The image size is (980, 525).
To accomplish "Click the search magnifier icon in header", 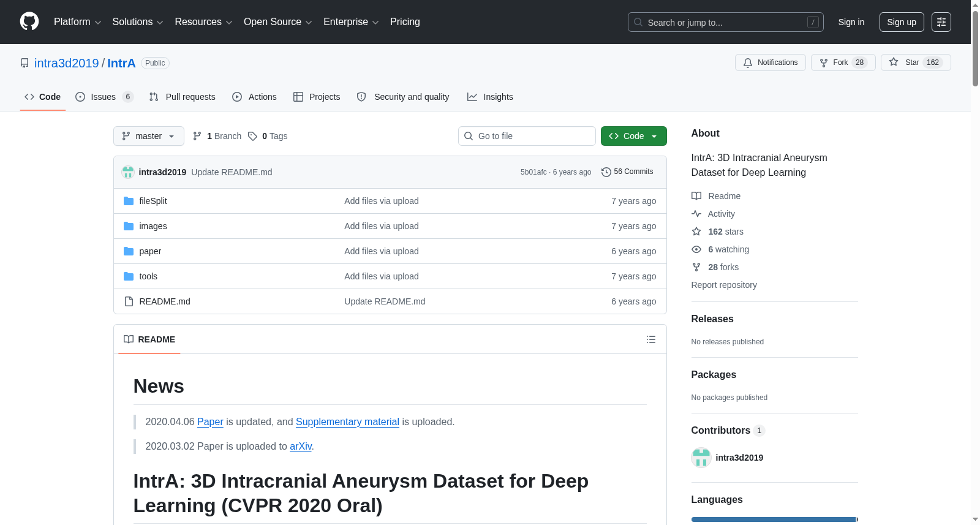I will click(638, 22).
